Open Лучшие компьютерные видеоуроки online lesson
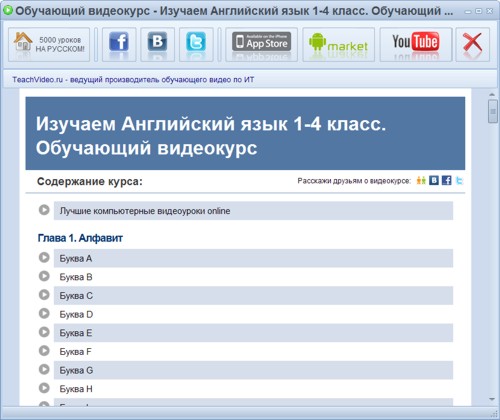500x420 pixels. [x=253, y=211]
